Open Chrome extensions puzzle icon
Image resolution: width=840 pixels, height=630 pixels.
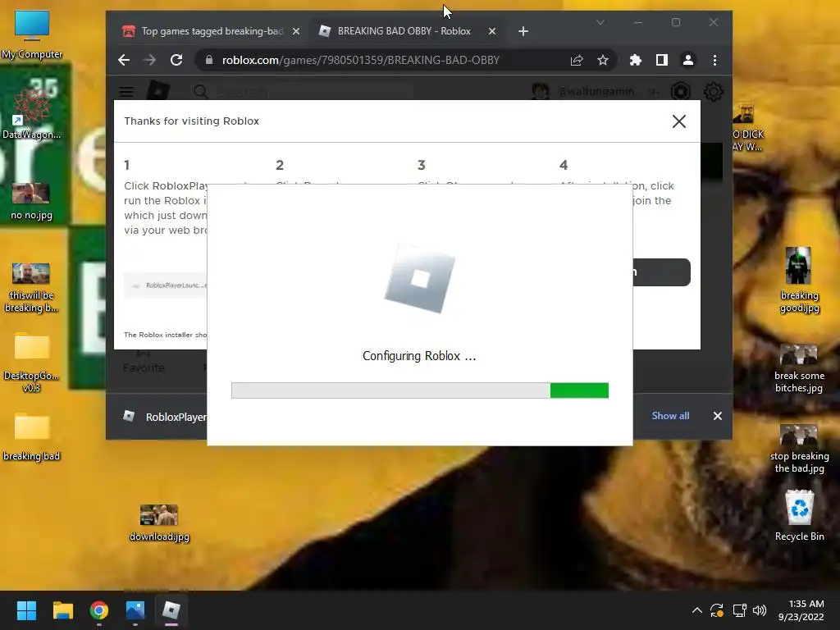(x=636, y=60)
